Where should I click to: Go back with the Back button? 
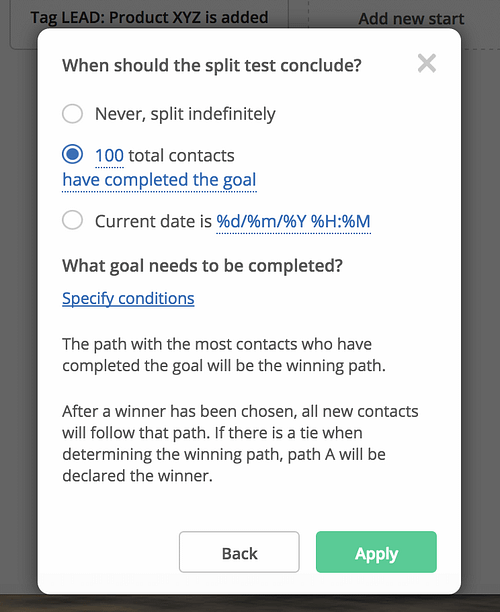239,552
